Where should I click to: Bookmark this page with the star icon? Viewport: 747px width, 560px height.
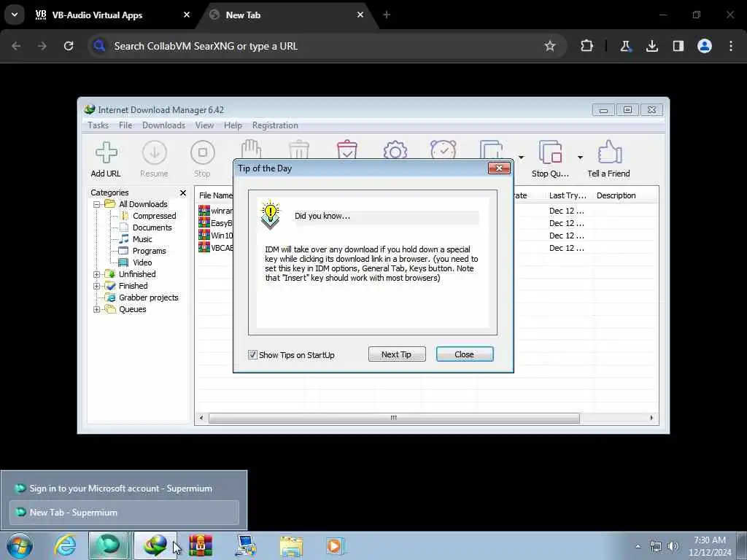(550, 46)
